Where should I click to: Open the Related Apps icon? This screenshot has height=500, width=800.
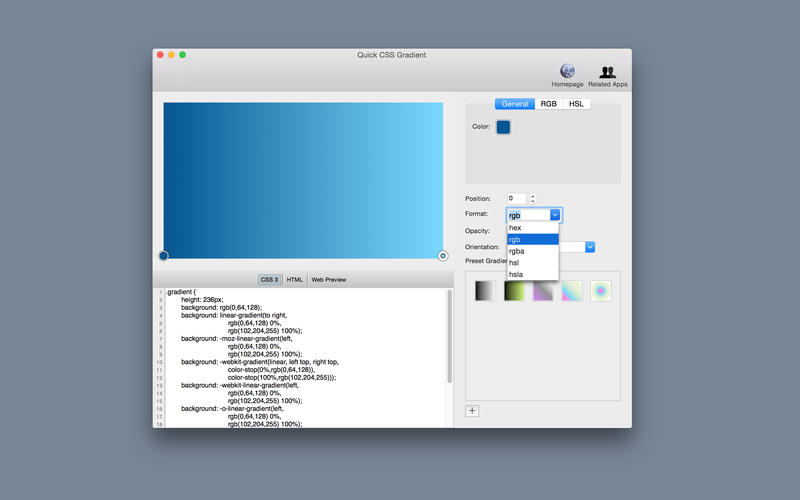pos(608,72)
